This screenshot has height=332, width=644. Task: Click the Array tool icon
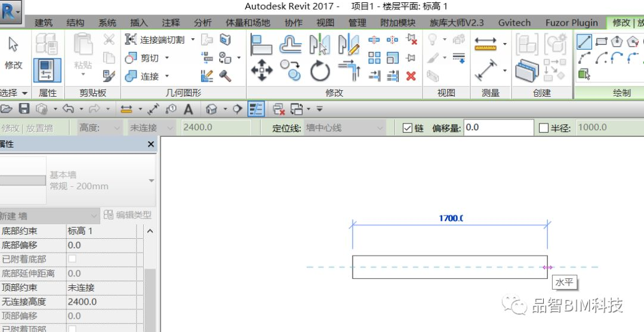pyautogui.click(x=374, y=57)
